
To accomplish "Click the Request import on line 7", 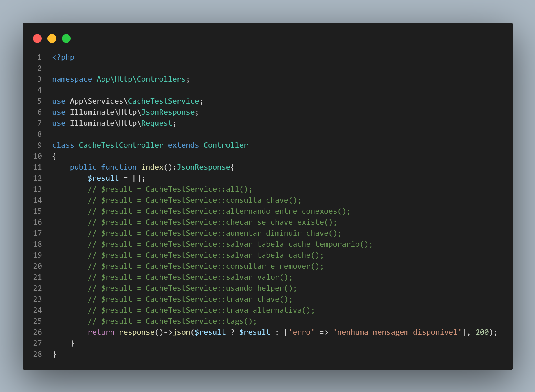I will 157,123.
